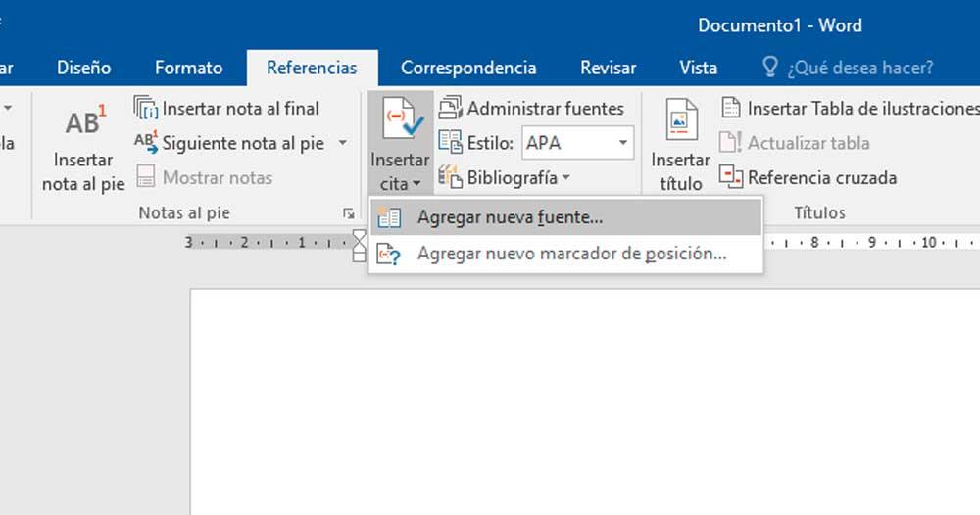Viewport: 980px width, 515px height.
Task: Open the Notas al pie dialog launcher
Action: pyautogui.click(x=349, y=214)
